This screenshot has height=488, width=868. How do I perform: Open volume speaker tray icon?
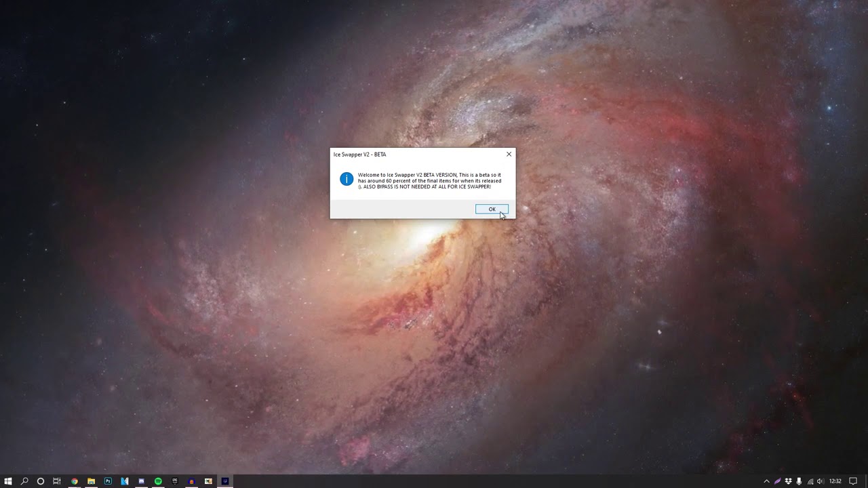(821, 481)
